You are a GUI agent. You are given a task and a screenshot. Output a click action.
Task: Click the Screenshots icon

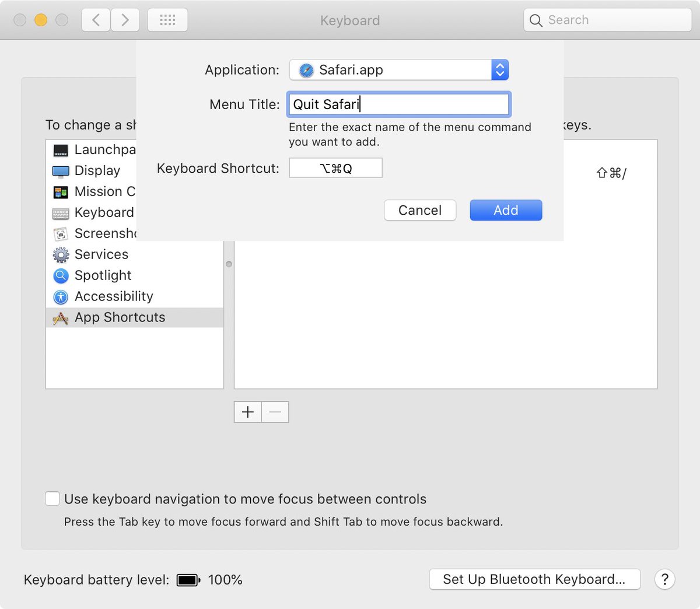tap(61, 234)
